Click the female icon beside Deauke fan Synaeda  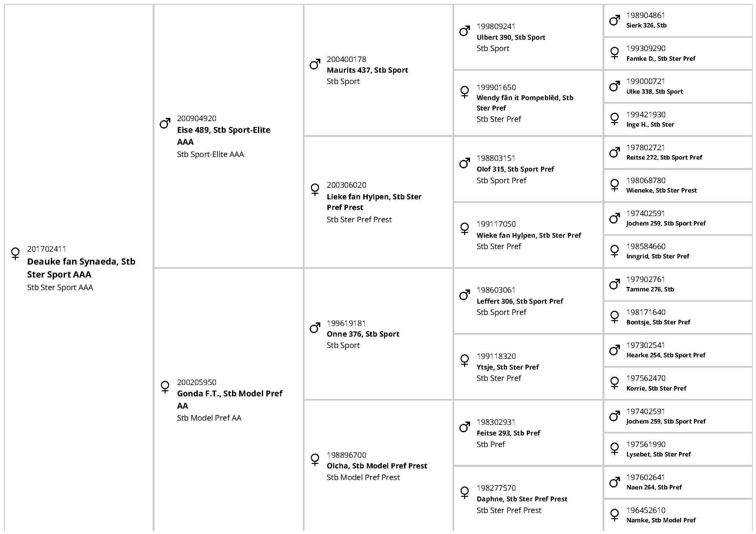click(x=15, y=253)
